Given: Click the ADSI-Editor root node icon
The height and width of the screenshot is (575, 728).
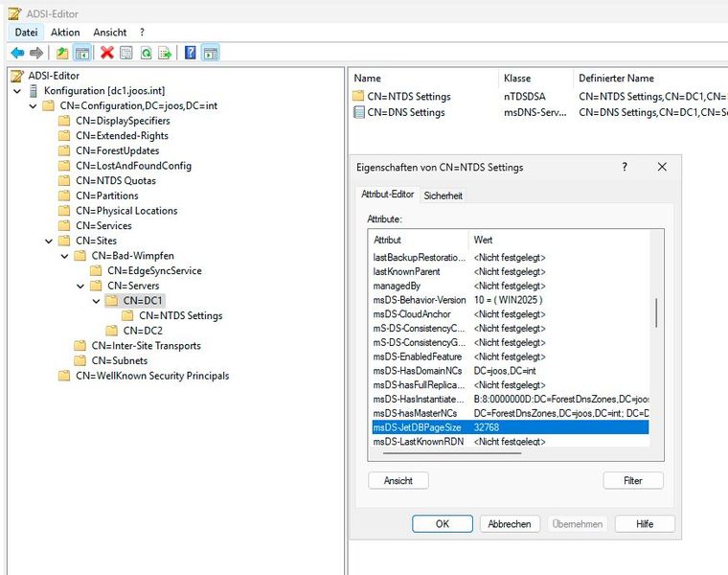Looking at the screenshot, I should 17,76.
